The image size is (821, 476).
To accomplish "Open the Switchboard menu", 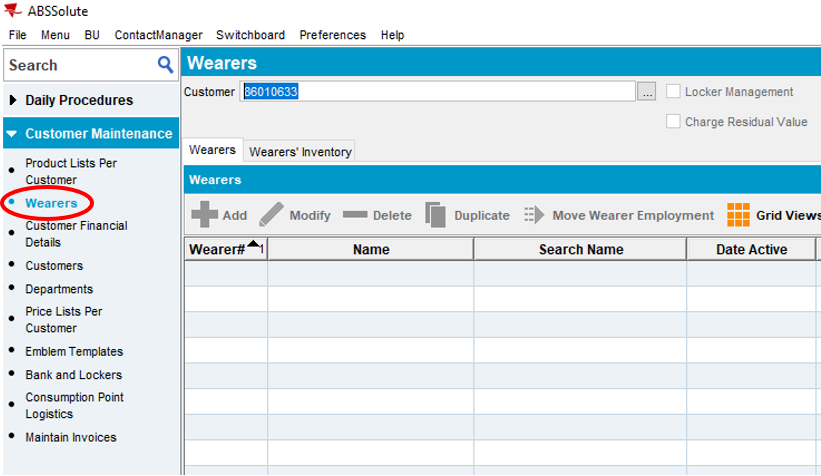I will coord(250,35).
